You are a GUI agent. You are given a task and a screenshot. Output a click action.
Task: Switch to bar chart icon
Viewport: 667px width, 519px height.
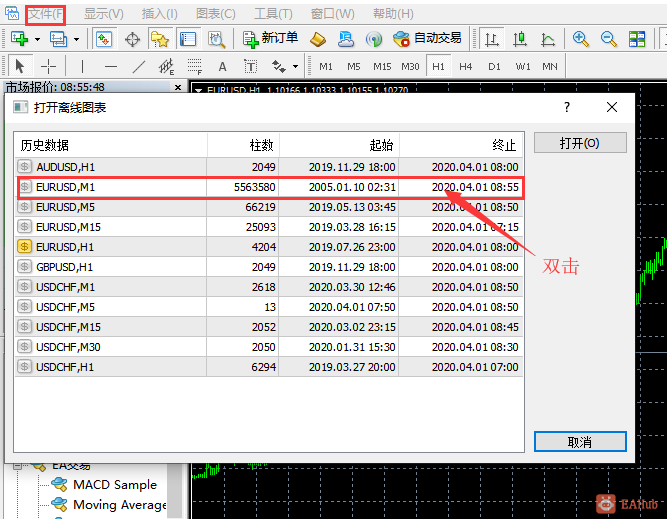pyautogui.click(x=492, y=39)
